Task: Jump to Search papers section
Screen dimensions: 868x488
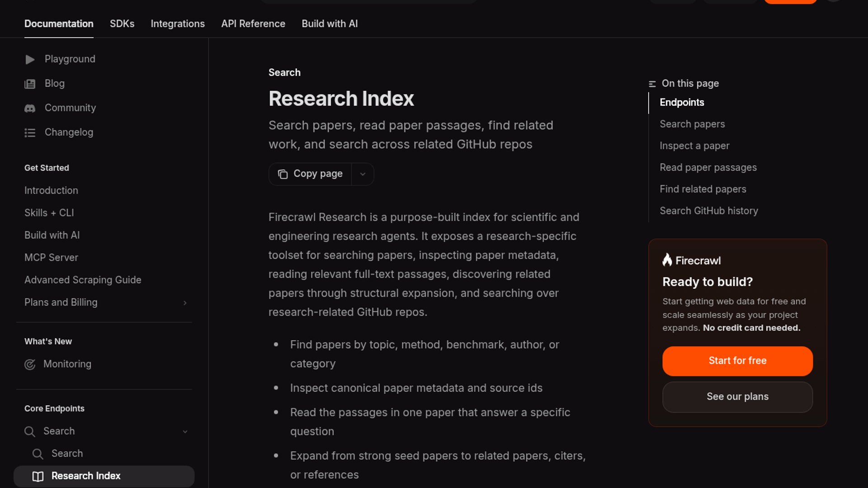Action: tap(692, 124)
